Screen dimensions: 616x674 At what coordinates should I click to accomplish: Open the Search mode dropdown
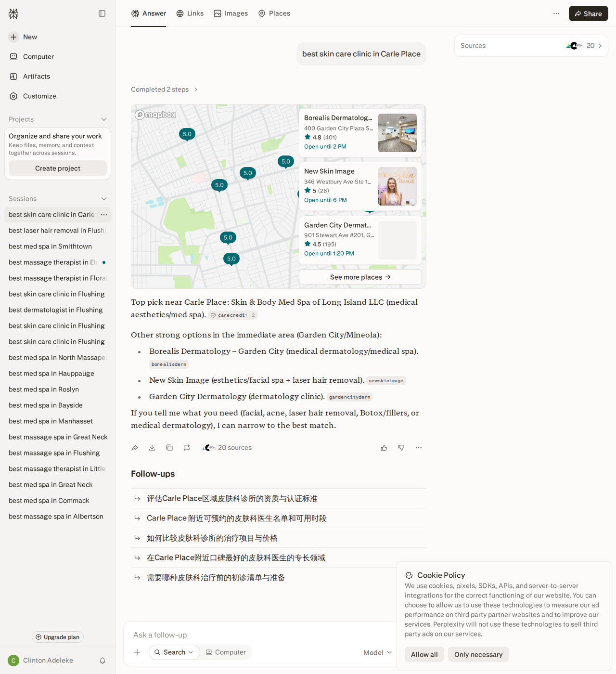click(x=174, y=652)
